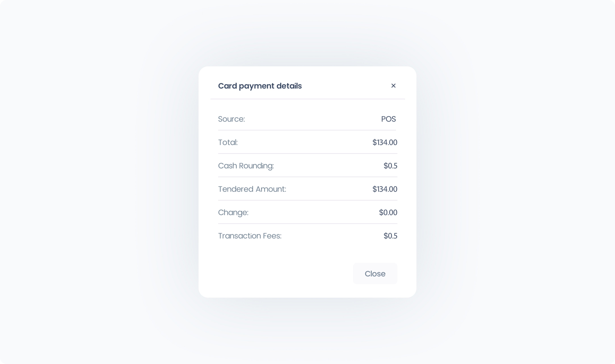The image size is (615, 364).
Task: Select the Change value $0.00
Action: pyautogui.click(x=388, y=212)
